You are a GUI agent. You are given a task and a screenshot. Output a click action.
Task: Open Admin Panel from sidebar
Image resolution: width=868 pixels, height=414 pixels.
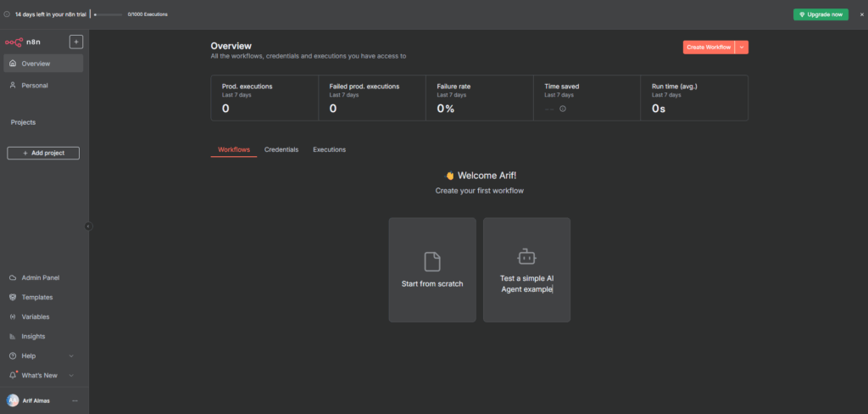(x=43, y=277)
